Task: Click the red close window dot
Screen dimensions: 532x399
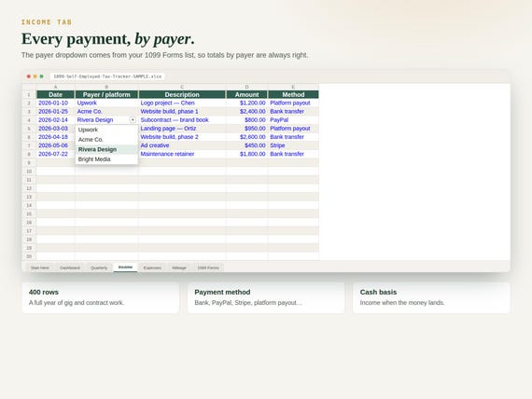Action: tap(29, 76)
